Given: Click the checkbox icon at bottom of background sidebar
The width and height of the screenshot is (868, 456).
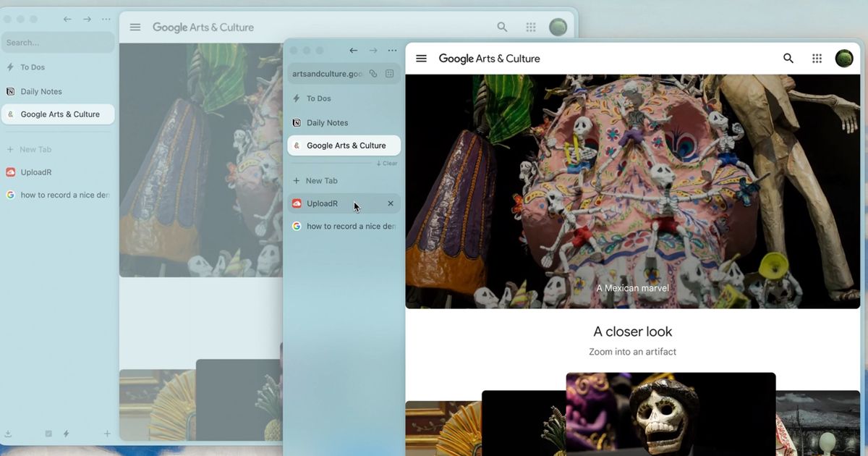Looking at the screenshot, I should click(48, 434).
